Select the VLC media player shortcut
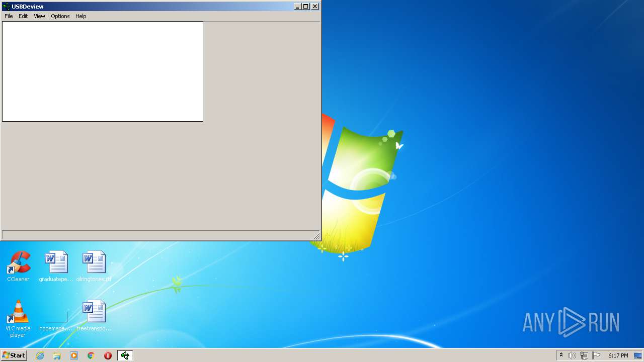 coord(18,318)
